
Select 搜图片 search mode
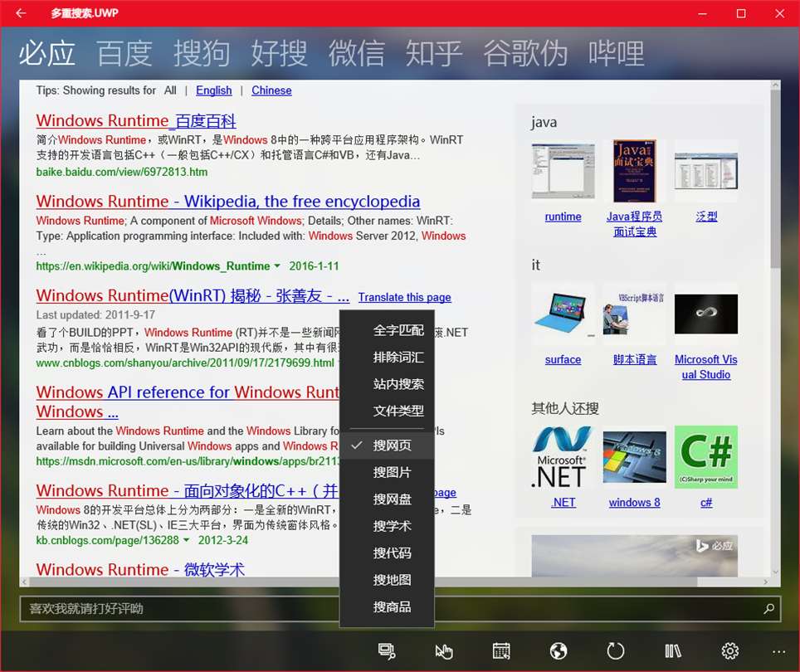pos(387,473)
